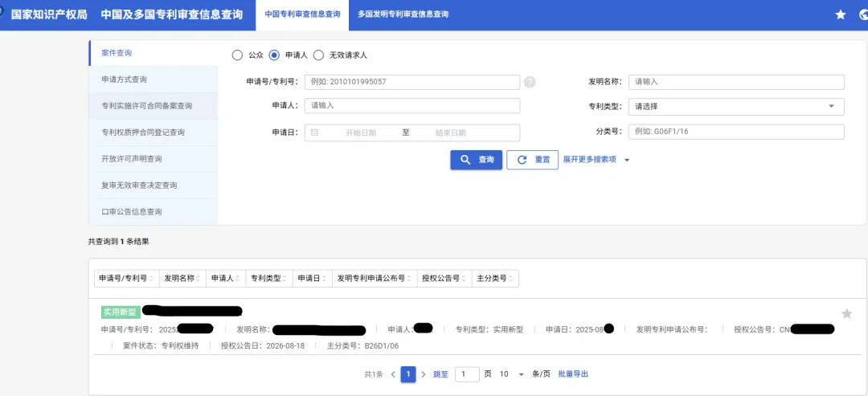Image resolution: width=868 pixels, height=396 pixels.
Task: Open 申请方式查询 in the sidebar
Action: pos(154,80)
